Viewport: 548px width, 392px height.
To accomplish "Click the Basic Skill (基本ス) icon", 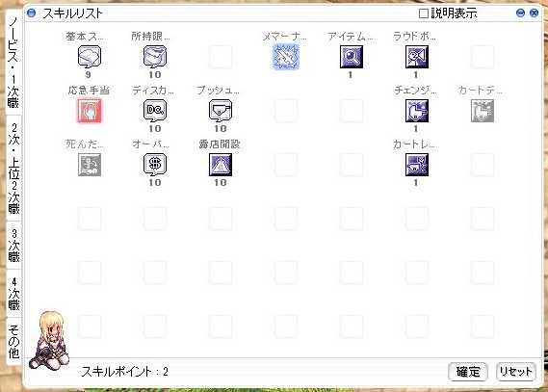I will pyautogui.click(x=90, y=57).
